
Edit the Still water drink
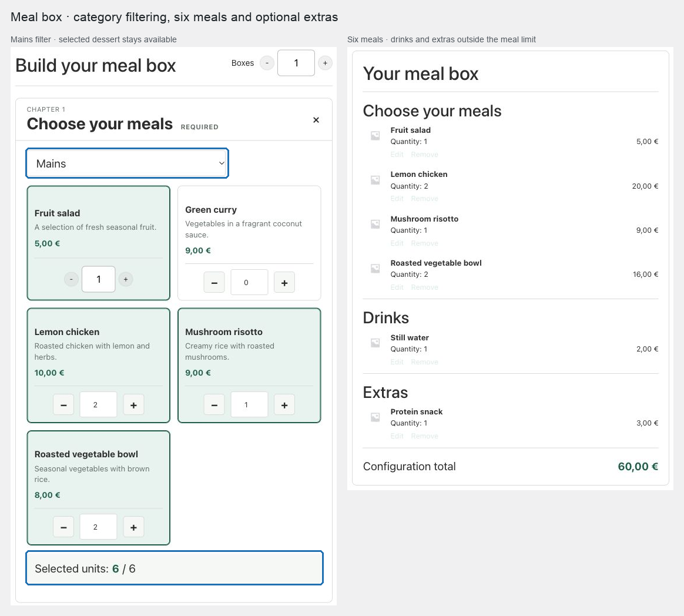[397, 361]
